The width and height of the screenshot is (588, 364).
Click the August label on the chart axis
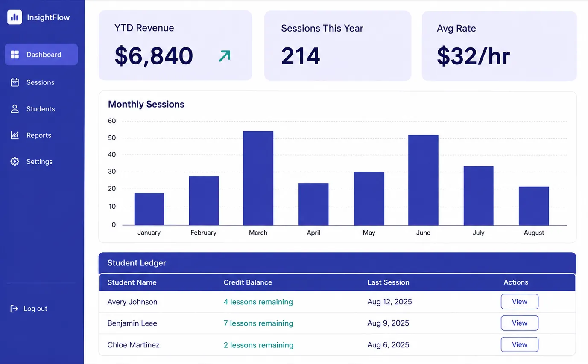(x=534, y=233)
